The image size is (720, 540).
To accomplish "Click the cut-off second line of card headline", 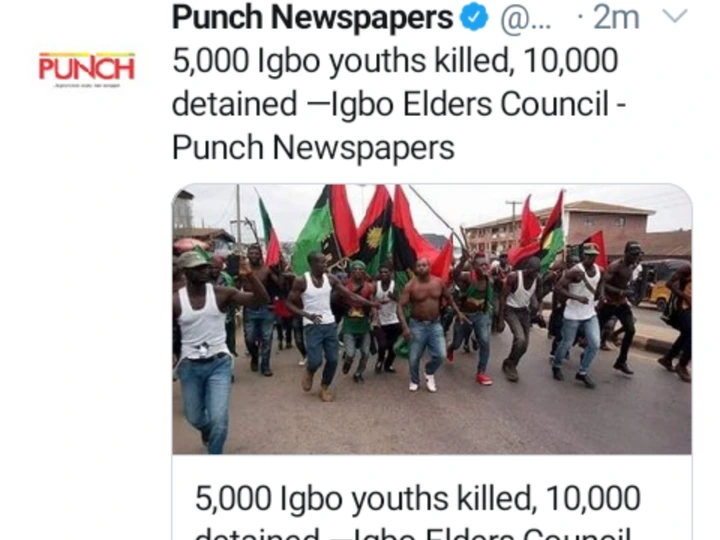I will point(413,533).
